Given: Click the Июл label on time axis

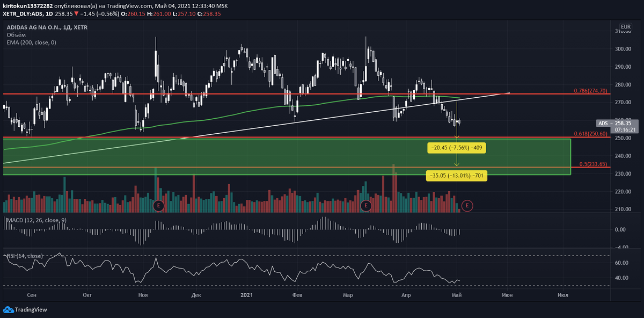Looking at the screenshot, I should [563, 295].
